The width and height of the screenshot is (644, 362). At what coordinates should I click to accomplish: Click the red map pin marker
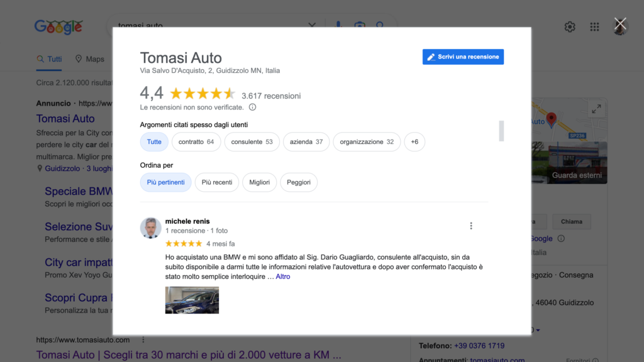pos(551,119)
